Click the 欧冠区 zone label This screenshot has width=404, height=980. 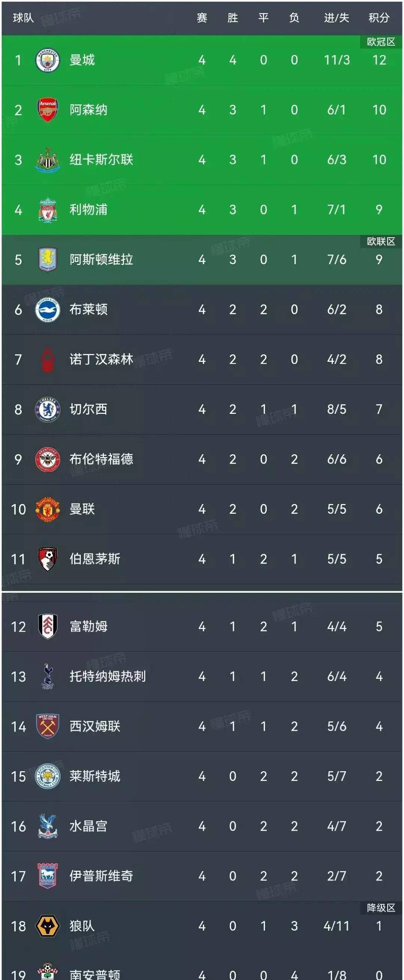click(x=381, y=42)
